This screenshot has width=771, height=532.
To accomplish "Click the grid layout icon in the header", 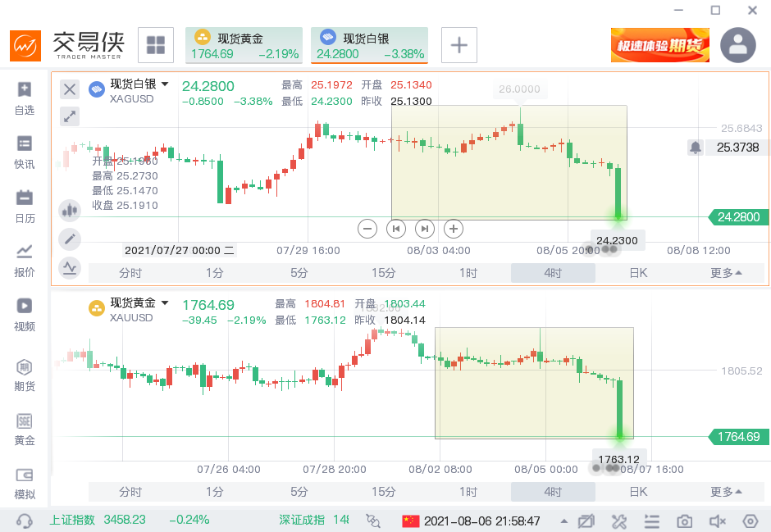I will point(155,45).
